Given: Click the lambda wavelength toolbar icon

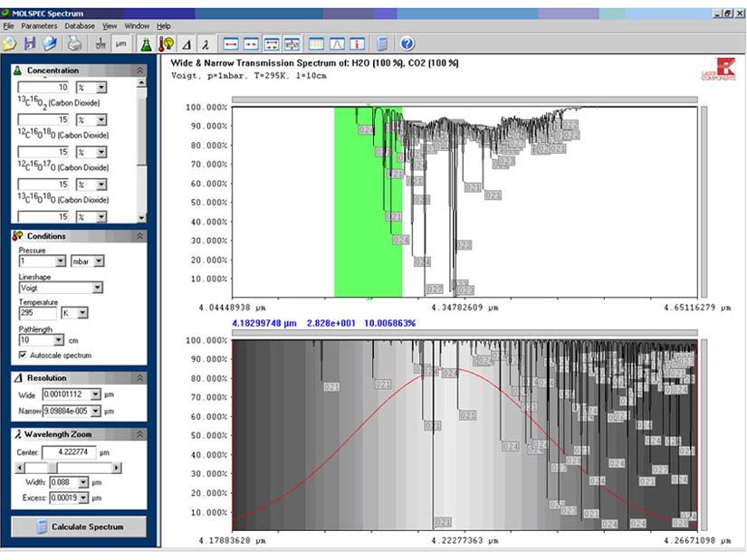Looking at the screenshot, I should [206, 43].
